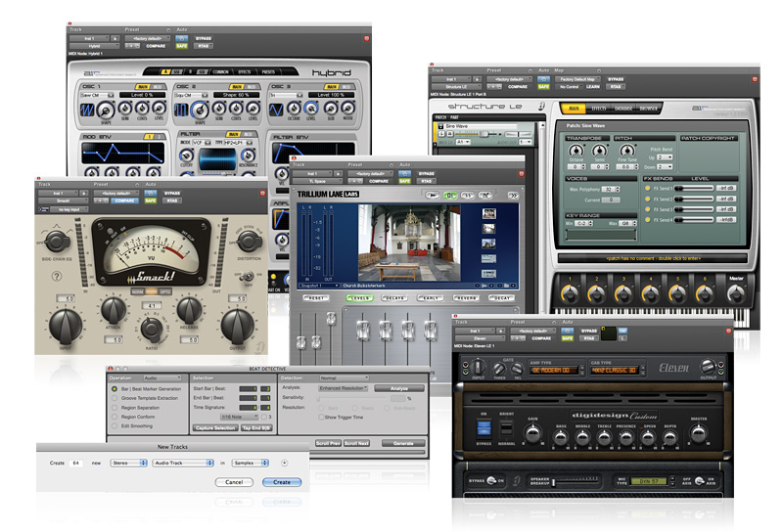Toggle the Eleven amp Bypass/On blue switch
Image resolution: width=783 pixels, height=532 pixels.
pyautogui.click(x=484, y=428)
